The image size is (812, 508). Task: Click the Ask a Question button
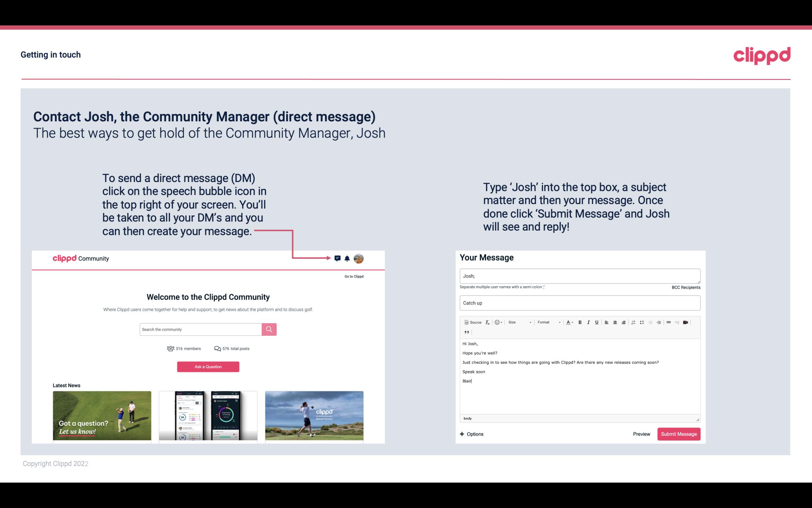pyautogui.click(x=208, y=366)
